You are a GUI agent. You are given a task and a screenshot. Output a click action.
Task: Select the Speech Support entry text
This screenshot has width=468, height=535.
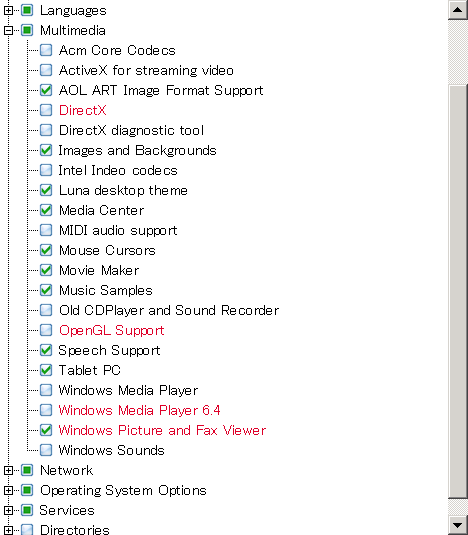pos(109,350)
